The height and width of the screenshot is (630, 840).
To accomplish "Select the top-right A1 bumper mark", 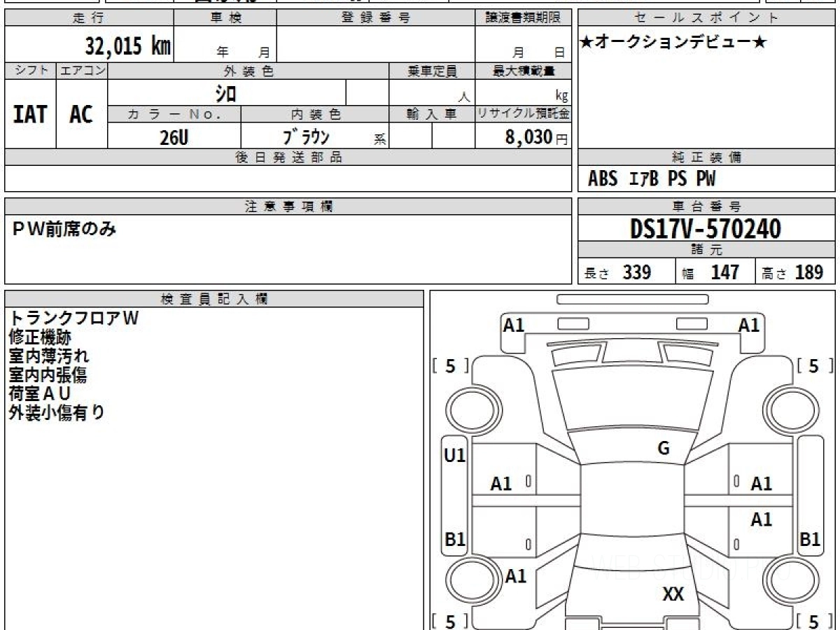I will tap(748, 325).
